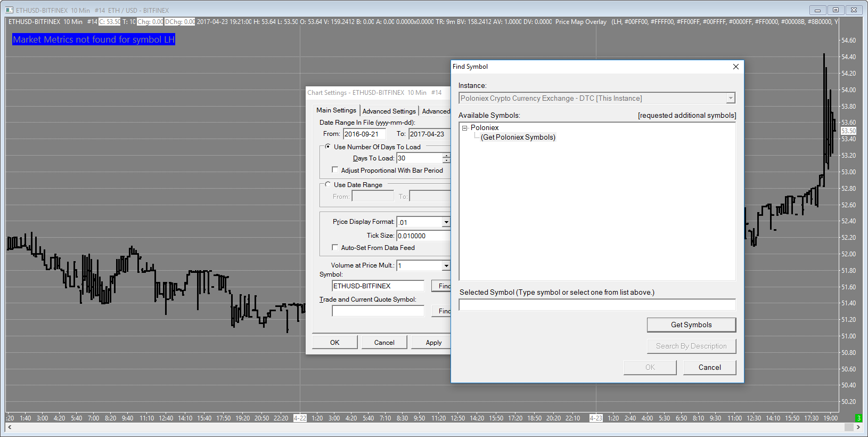Click the green 3 indicator on time axis
Screen dimensions: 868x437
[x=858, y=418]
